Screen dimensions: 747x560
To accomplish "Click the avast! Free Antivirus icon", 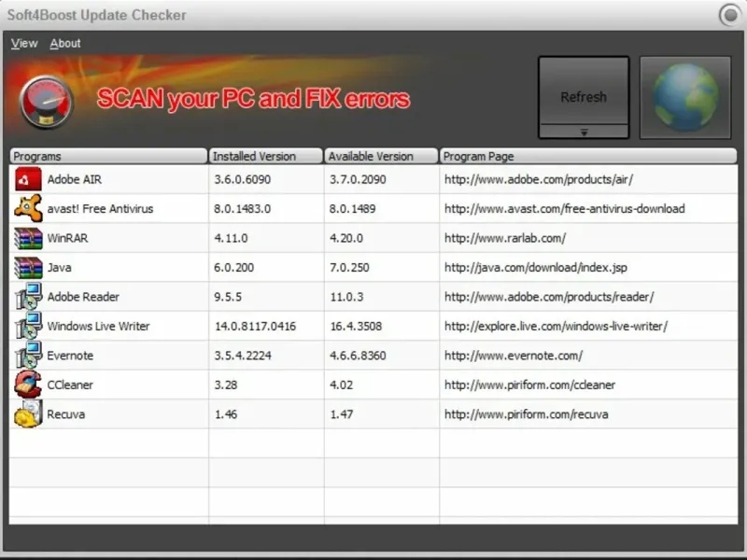I will (28, 208).
